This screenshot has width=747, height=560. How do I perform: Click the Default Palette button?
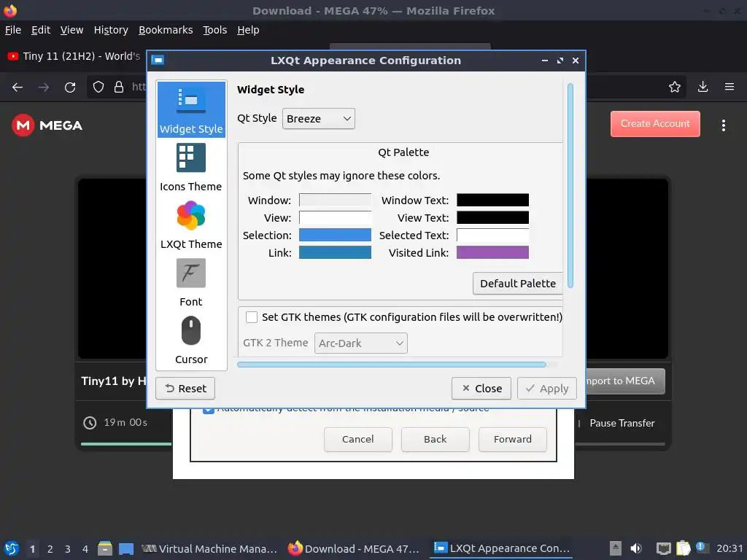(x=517, y=284)
